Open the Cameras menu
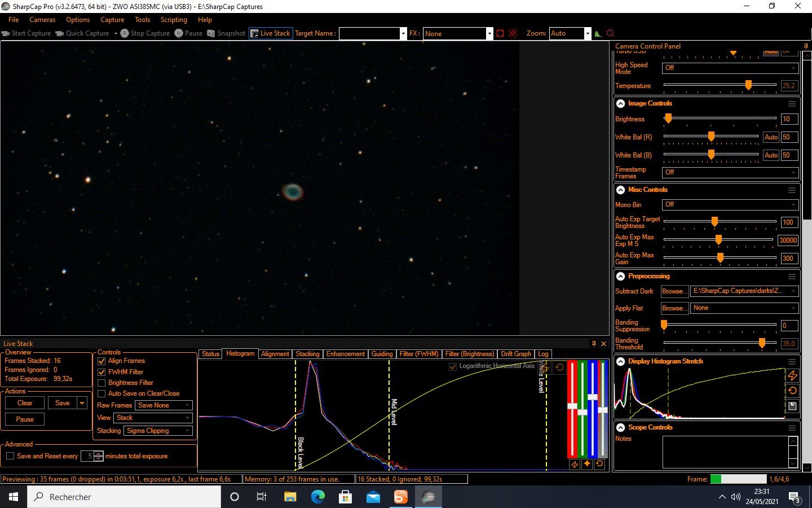This screenshot has height=508, width=812. point(42,20)
